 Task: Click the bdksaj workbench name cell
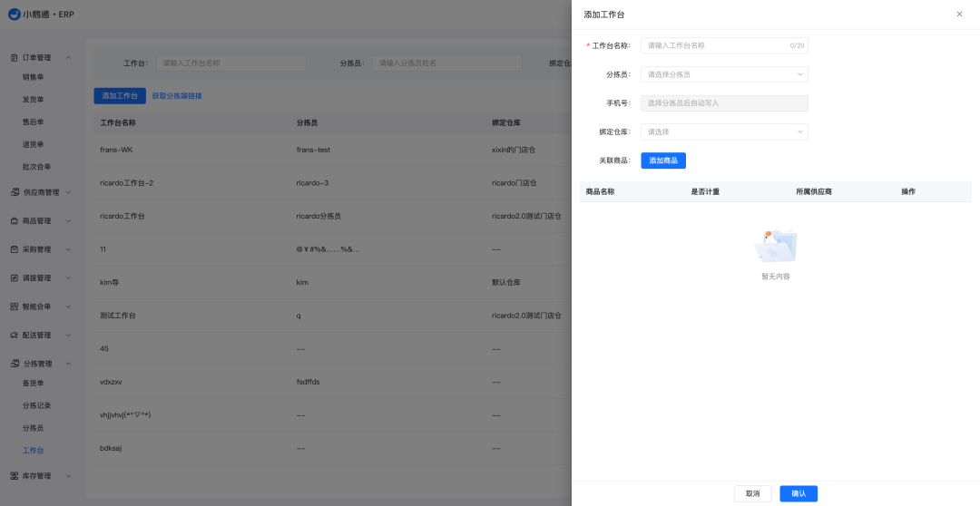(x=111, y=448)
